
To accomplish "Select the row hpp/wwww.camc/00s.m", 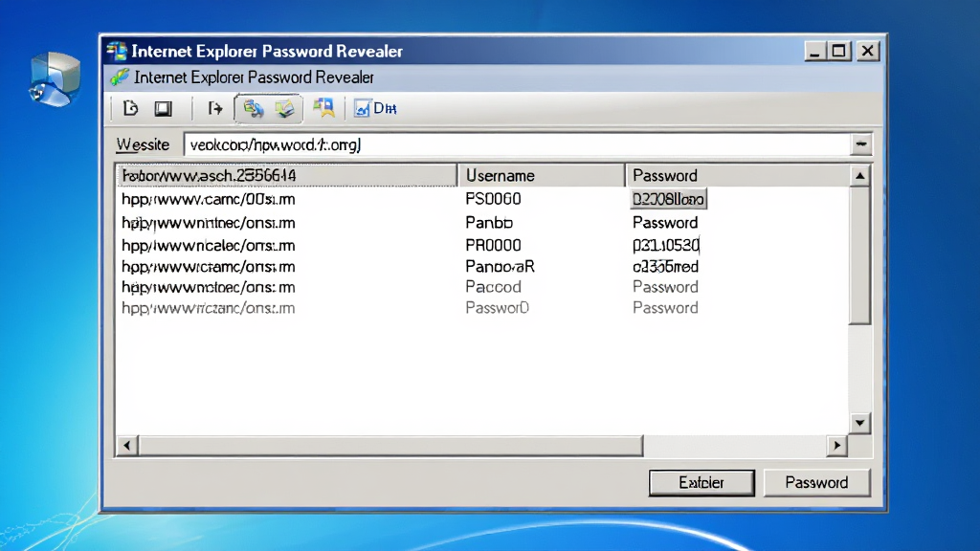I will (x=483, y=199).
